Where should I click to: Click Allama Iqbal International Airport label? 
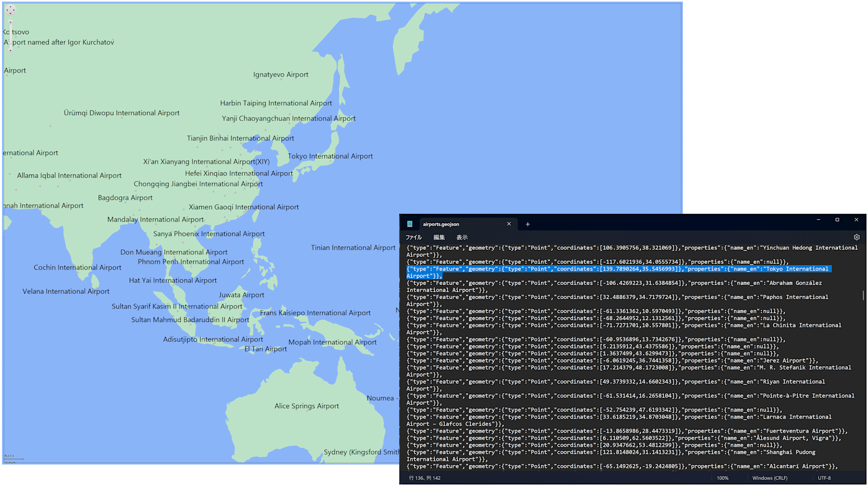[69, 176]
